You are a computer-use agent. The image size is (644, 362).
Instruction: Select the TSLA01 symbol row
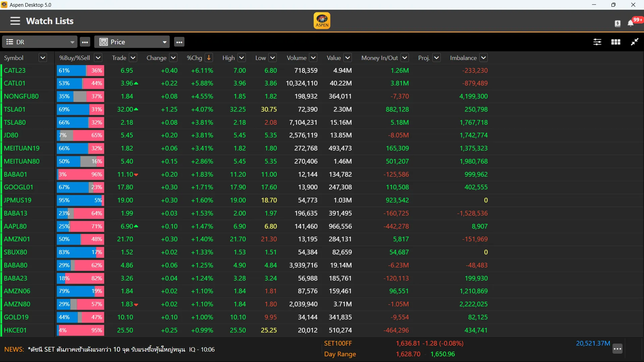(x=15, y=109)
